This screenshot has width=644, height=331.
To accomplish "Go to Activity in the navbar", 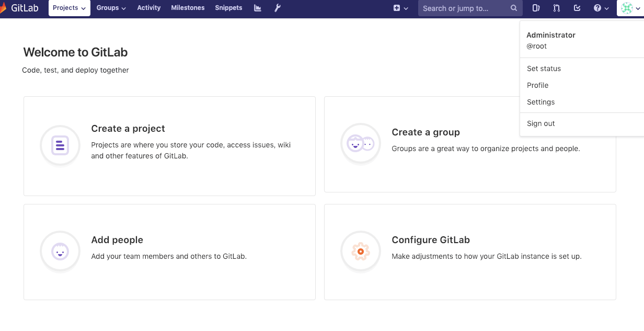I will point(149,8).
